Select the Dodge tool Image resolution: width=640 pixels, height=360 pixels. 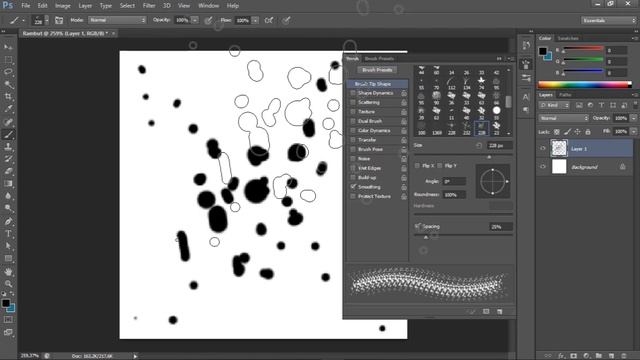(8, 208)
